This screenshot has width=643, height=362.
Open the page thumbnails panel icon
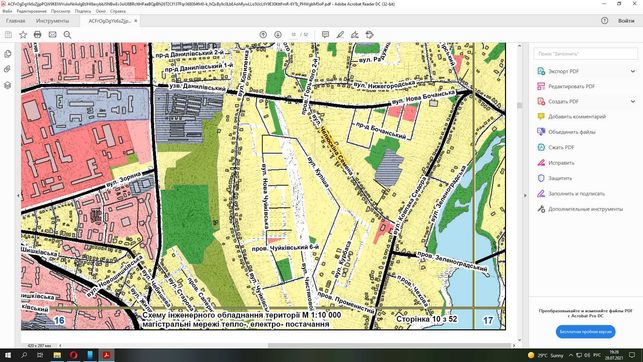pyautogui.click(x=7, y=54)
